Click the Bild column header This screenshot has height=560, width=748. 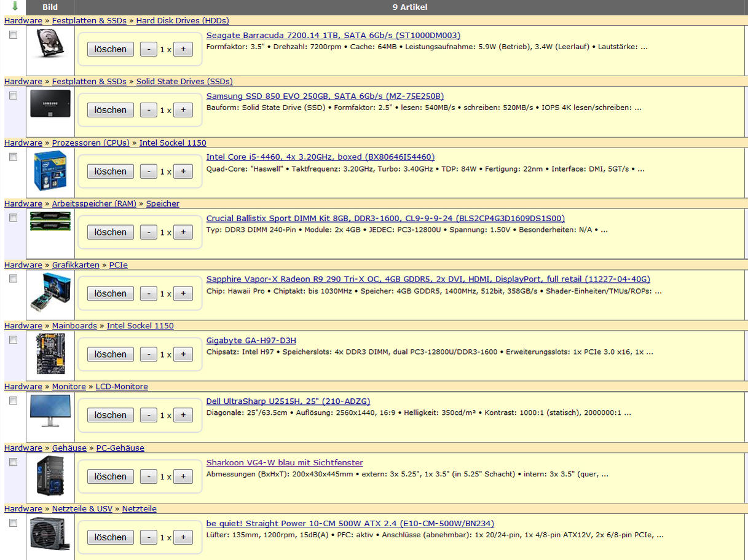point(50,7)
